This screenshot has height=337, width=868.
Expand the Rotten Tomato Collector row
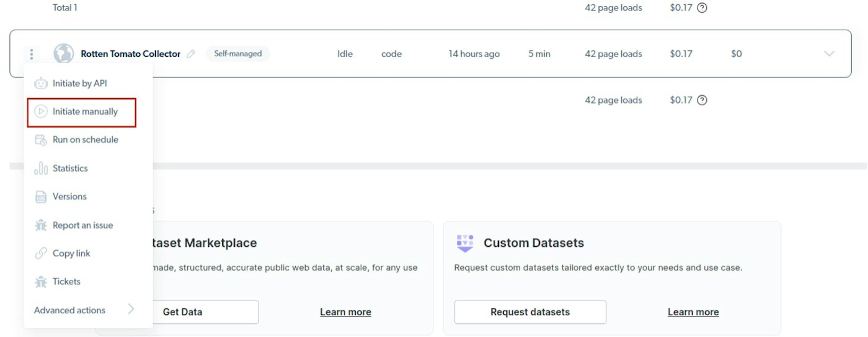(829, 54)
